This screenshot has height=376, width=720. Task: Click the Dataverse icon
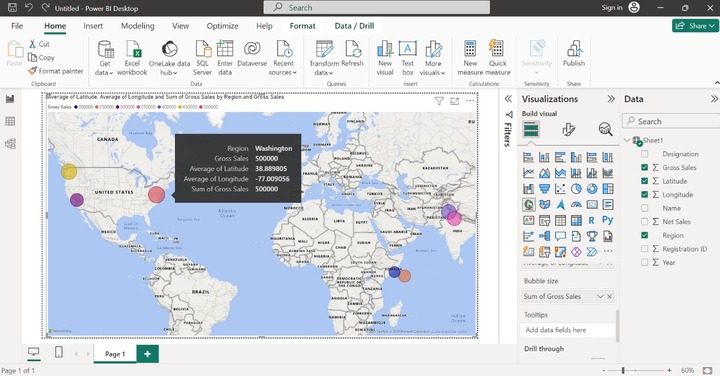click(252, 54)
